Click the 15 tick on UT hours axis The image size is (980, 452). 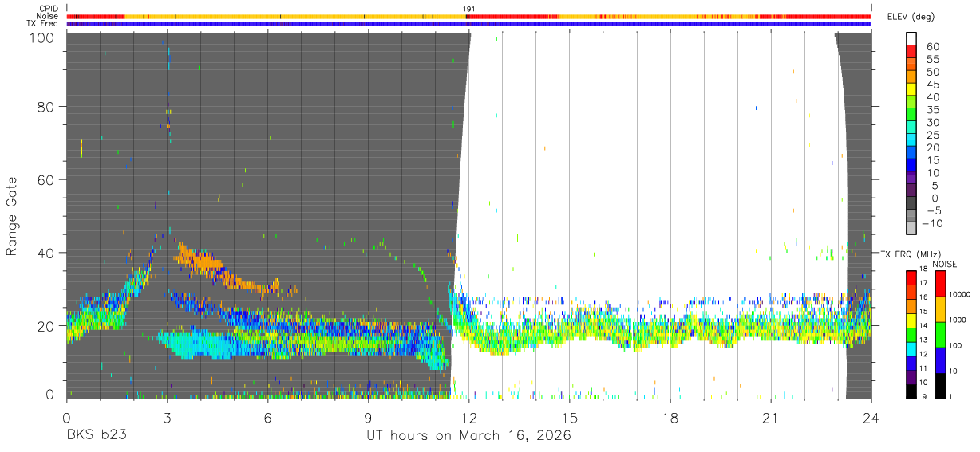pos(570,417)
